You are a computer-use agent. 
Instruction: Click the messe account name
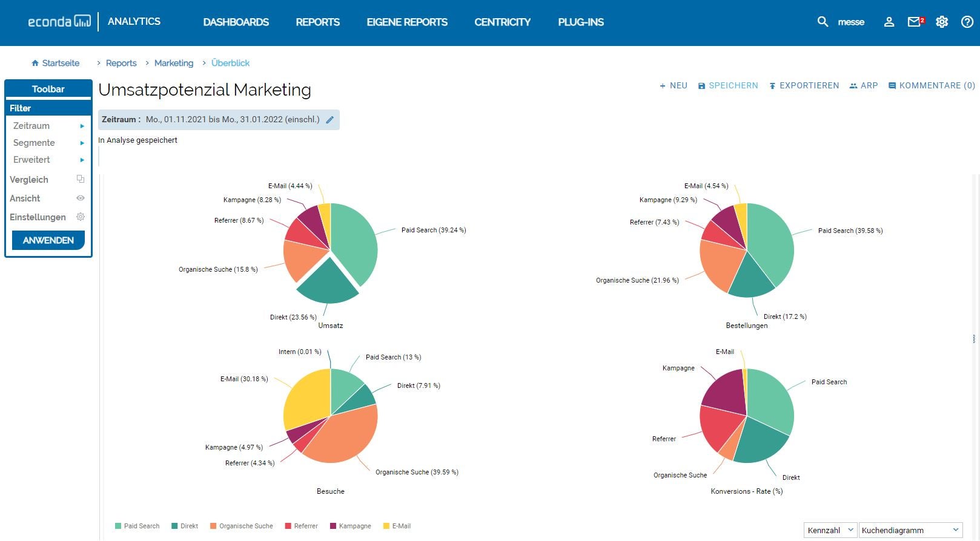tap(851, 22)
